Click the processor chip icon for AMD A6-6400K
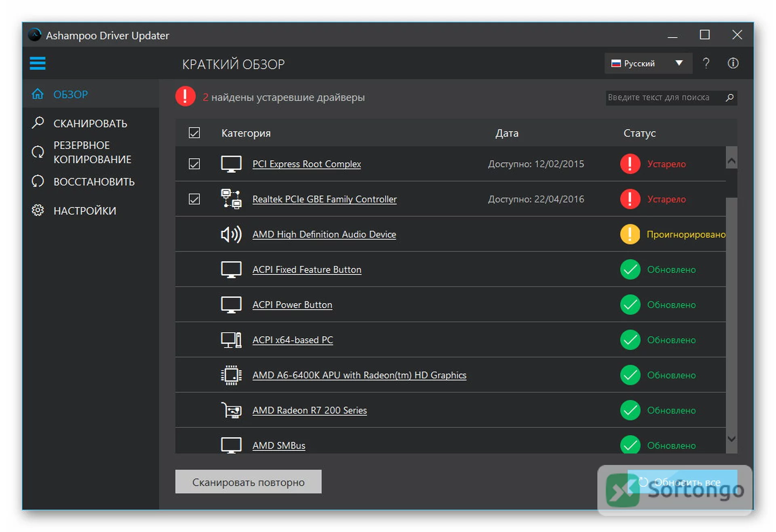This screenshot has width=776, height=532. pos(231,375)
